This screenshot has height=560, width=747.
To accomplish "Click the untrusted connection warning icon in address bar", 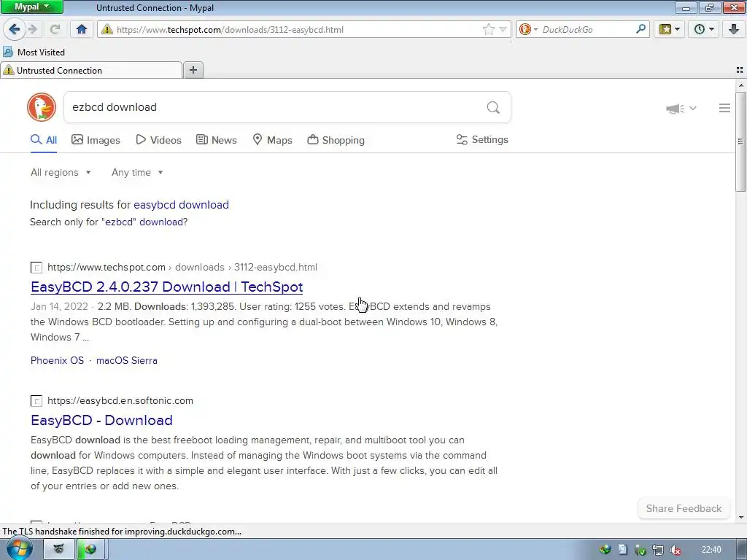I will click(107, 29).
